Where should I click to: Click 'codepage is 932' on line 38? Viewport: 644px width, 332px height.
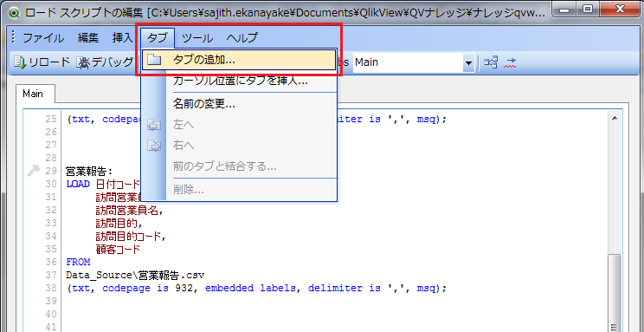pos(148,288)
